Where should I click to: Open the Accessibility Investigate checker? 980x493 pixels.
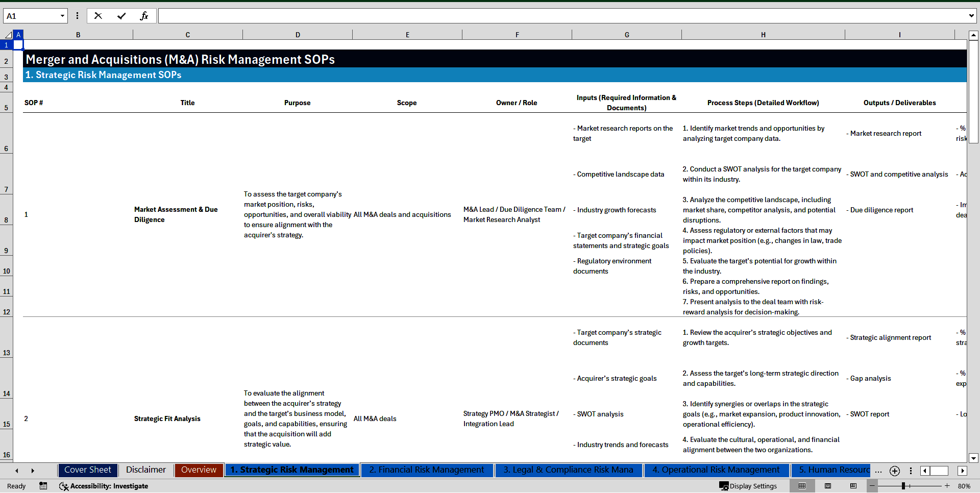click(x=104, y=486)
